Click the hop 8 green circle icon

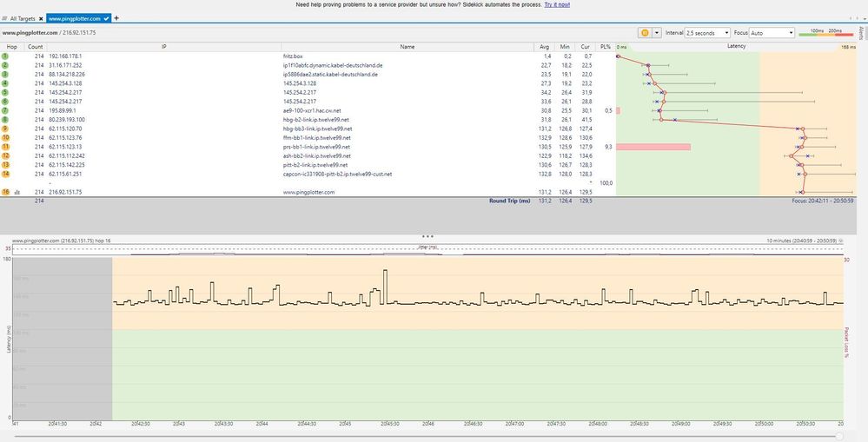(x=5, y=120)
